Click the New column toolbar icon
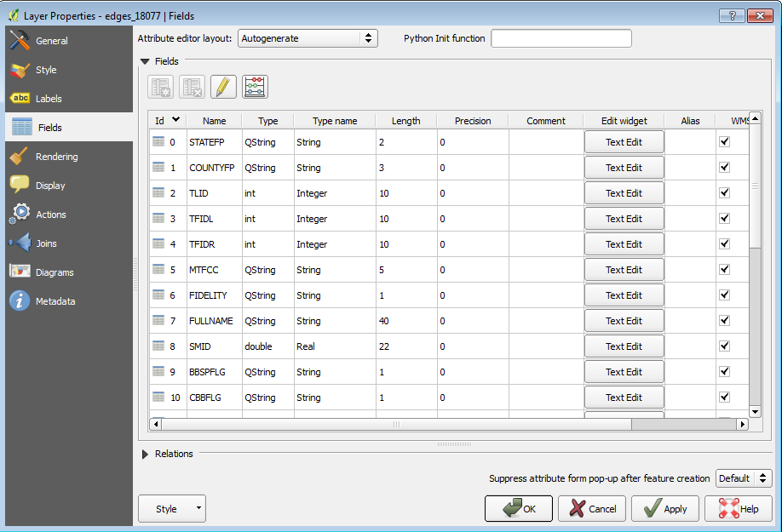 161,87
